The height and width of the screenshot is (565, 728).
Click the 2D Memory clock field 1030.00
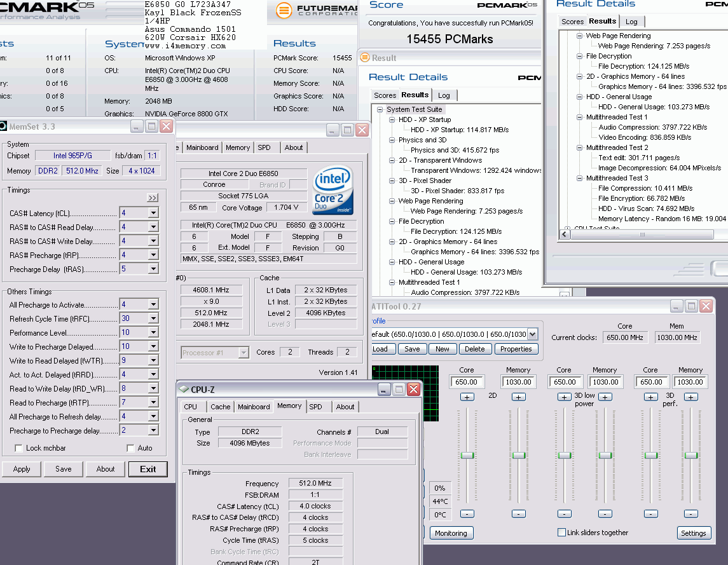tap(519, 382)
